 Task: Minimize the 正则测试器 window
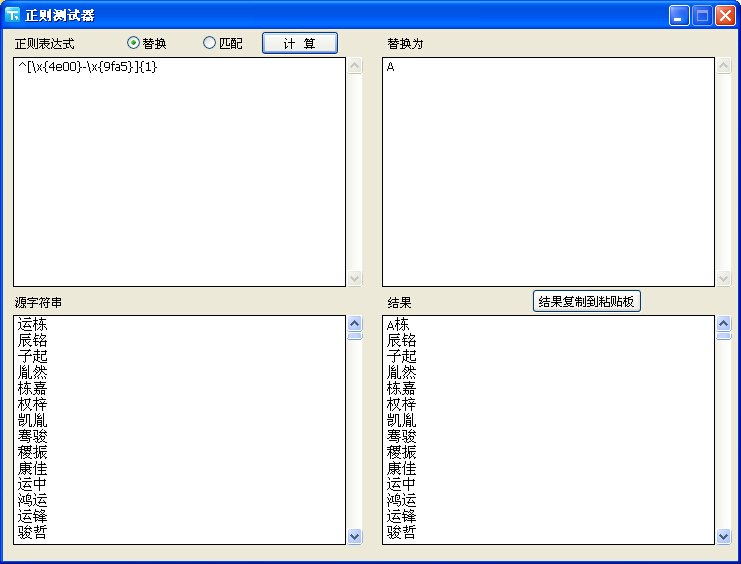[x=679, y=16]
